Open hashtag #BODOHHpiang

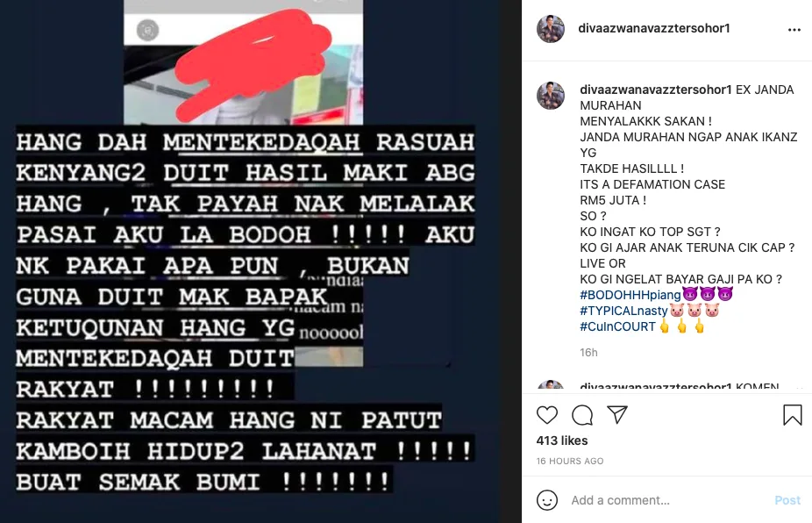click(x=630, y=295)
